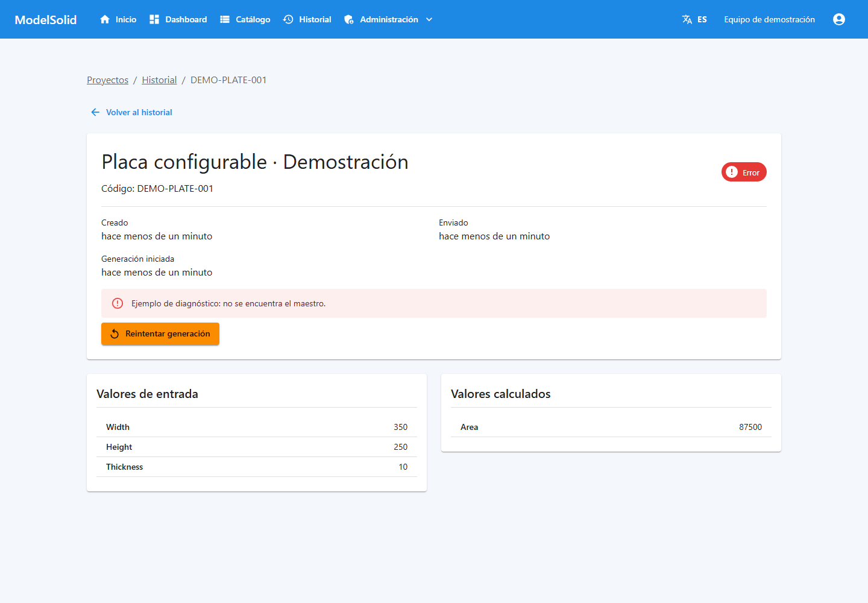This screenshot has height=603, width=868.
Task: Click the Valores calculados heading
Action: pos(501,394)
